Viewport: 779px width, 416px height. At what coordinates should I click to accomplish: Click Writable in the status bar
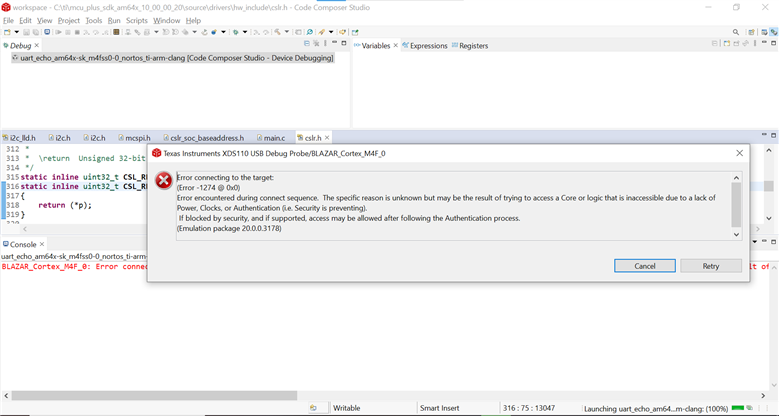346,408
